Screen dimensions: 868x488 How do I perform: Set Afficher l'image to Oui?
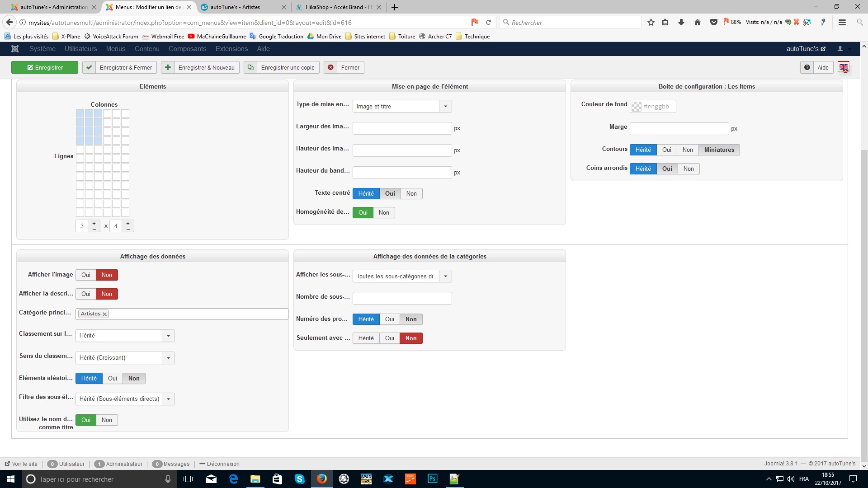coord(86,275)
